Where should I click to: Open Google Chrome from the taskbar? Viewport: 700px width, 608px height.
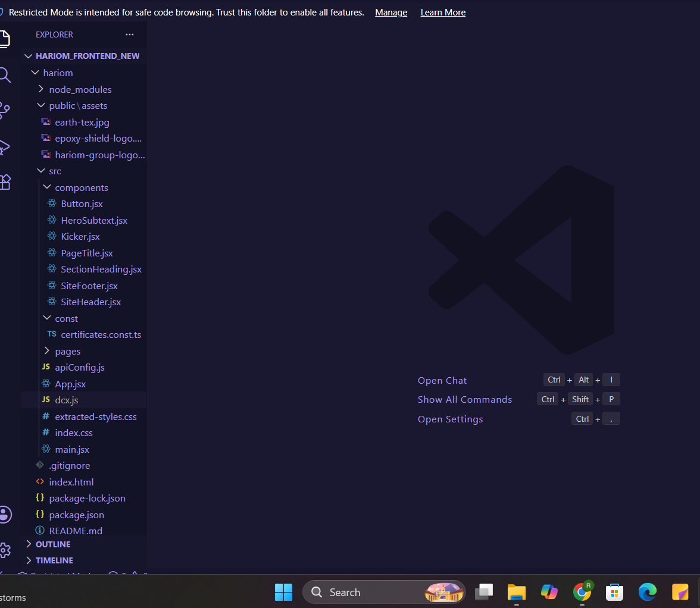click(x=582, y=592)
